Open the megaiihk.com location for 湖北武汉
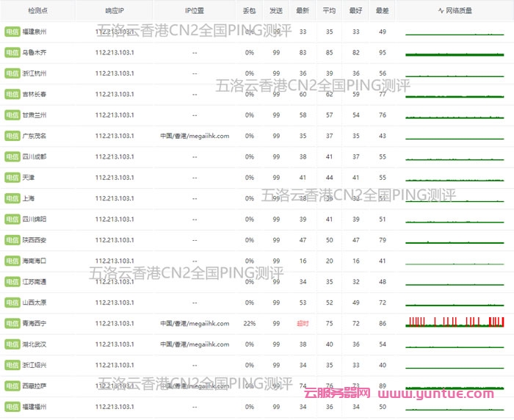Screen dimensions: 514x420 tap(195, 344)
